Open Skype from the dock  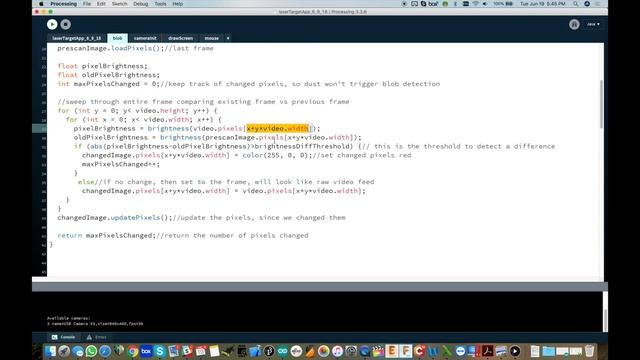160,351
